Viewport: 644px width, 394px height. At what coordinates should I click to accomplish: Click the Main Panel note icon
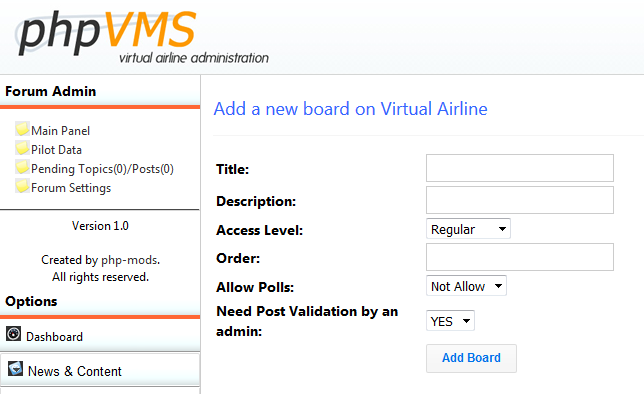tap(22, 129)
